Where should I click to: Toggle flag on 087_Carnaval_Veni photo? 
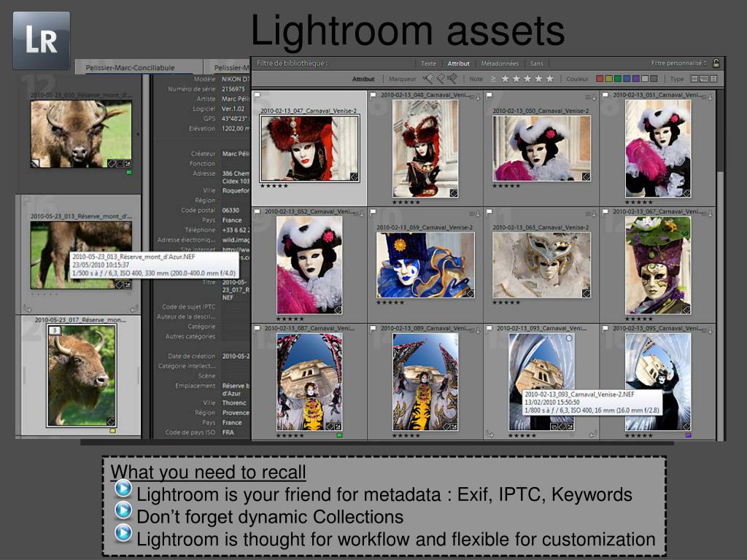pos(258,329)
